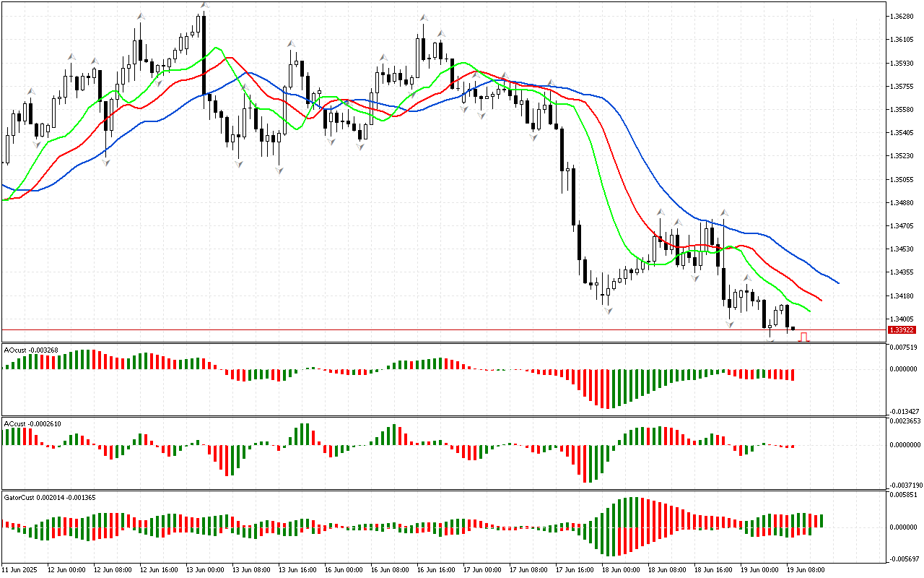Select the down fractal arrow under the 18 Jun low
The image size is (924, 578).
point(608,311)
